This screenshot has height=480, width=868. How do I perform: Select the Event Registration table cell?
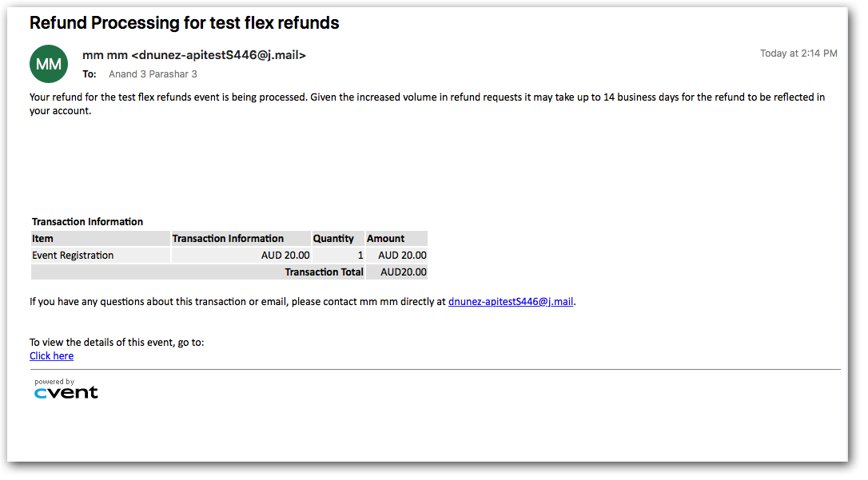point(73,256)
